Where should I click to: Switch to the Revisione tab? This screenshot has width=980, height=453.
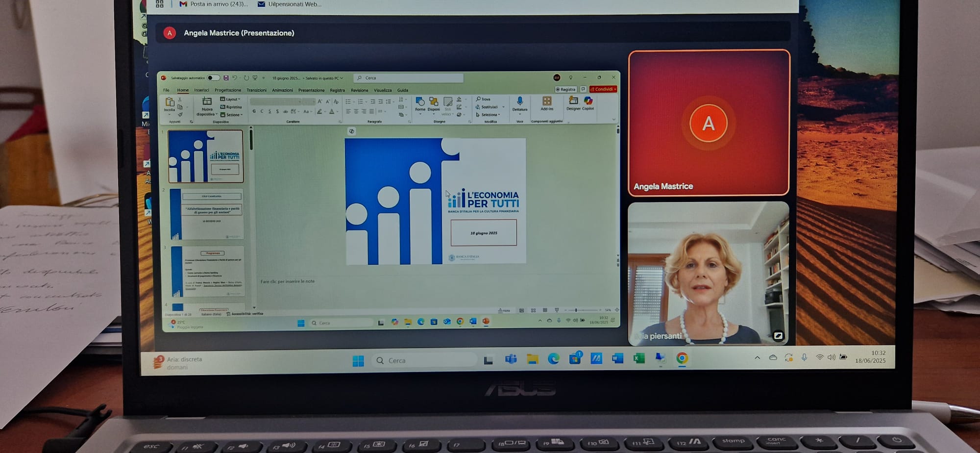(x=359, y=90)
